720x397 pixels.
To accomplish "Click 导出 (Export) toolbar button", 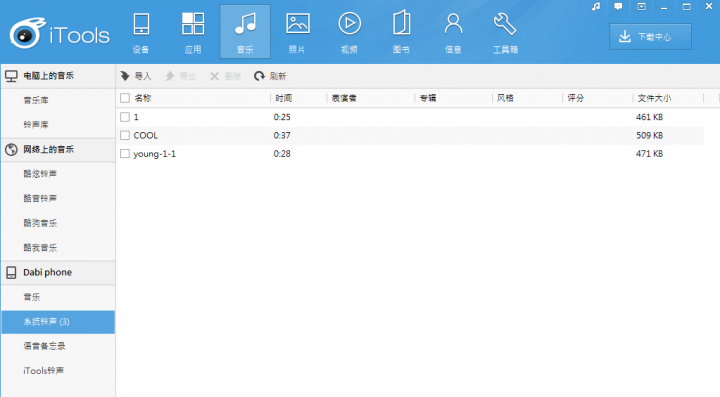I will point(180,76).
